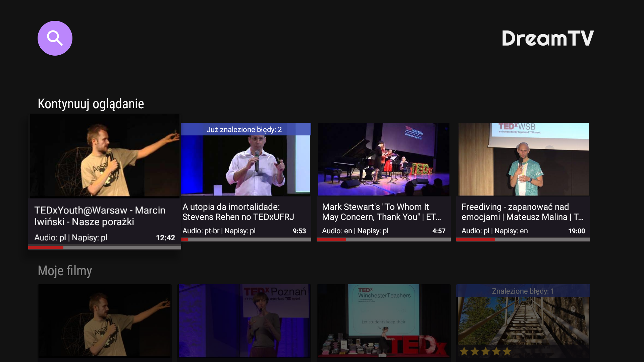Viewport: 644px width, 362px height.
Task: Select the "Kontynuuj oglądanie" row header
Action: (91, 104)
